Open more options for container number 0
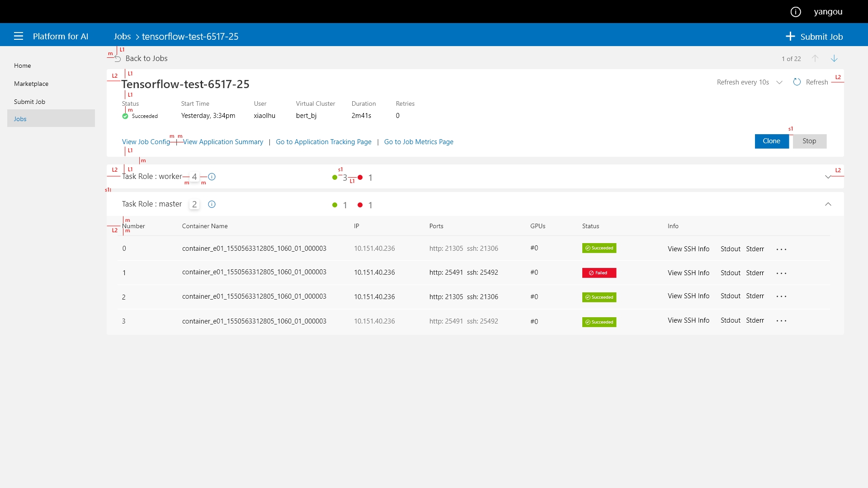This screenshot has width=868, height=488. 782,249
